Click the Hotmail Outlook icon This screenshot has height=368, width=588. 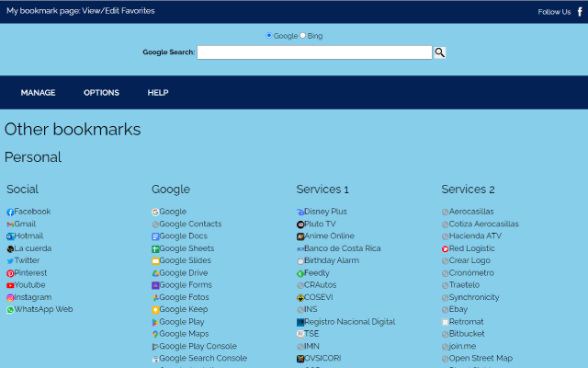coord(10,236)
